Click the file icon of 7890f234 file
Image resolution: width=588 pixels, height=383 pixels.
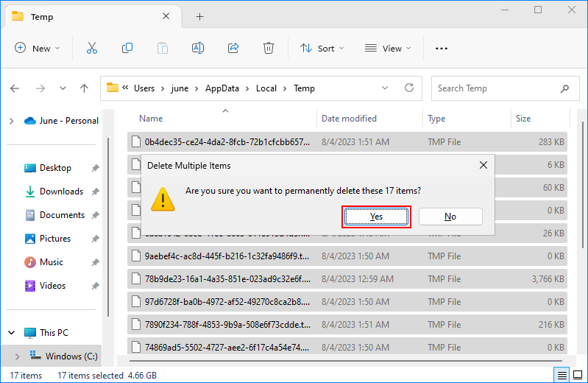point(136,324)
